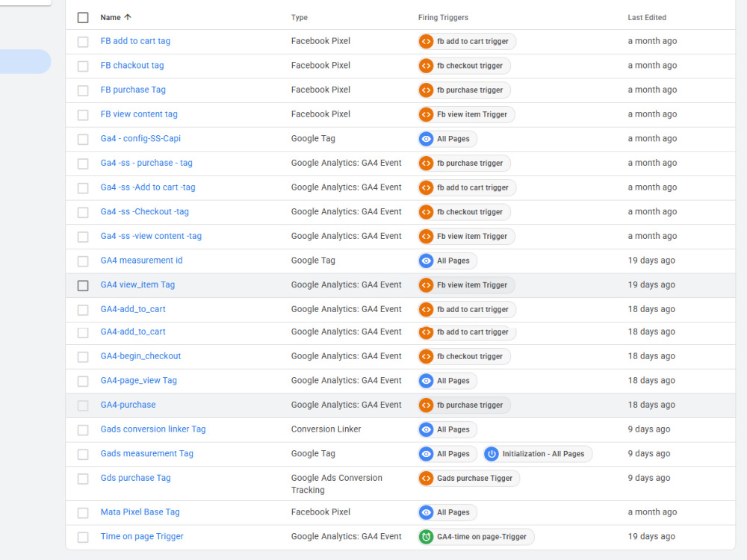
Task: Open the FB view content tag
Action: point(139,113)
